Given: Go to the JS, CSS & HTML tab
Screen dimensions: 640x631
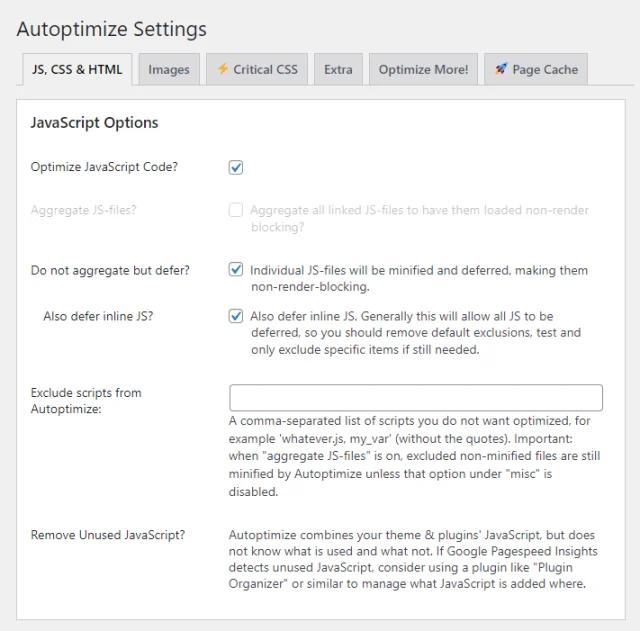Looking at the screenshot, I should click(78, 70).
